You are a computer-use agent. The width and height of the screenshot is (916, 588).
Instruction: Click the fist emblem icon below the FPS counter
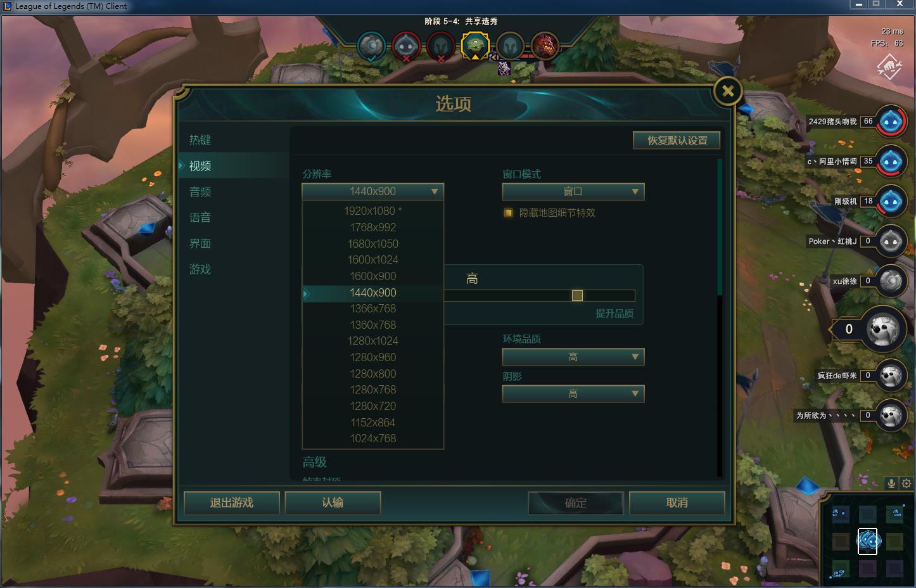889,66
